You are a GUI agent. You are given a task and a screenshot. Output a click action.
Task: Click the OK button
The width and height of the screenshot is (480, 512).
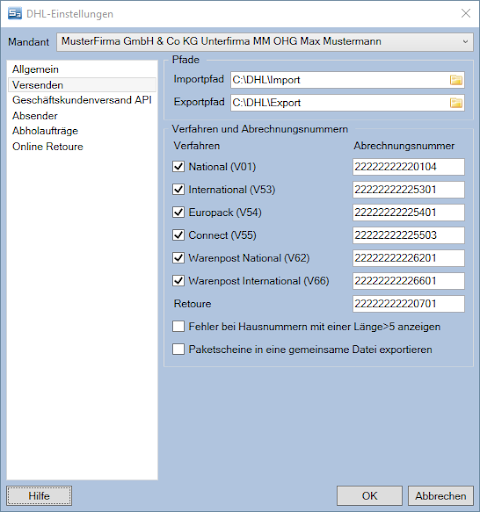pos(370,496)
